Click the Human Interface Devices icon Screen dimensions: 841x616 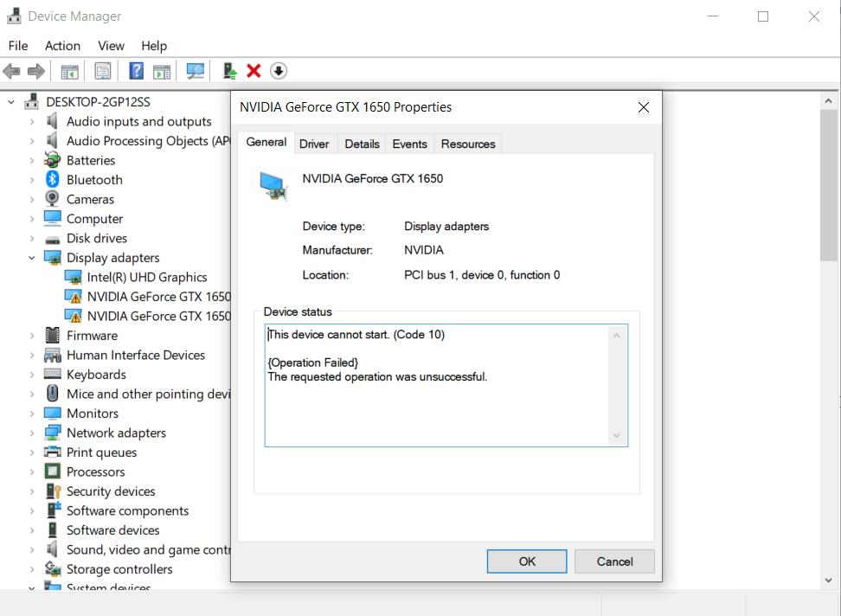coord(53,355)
